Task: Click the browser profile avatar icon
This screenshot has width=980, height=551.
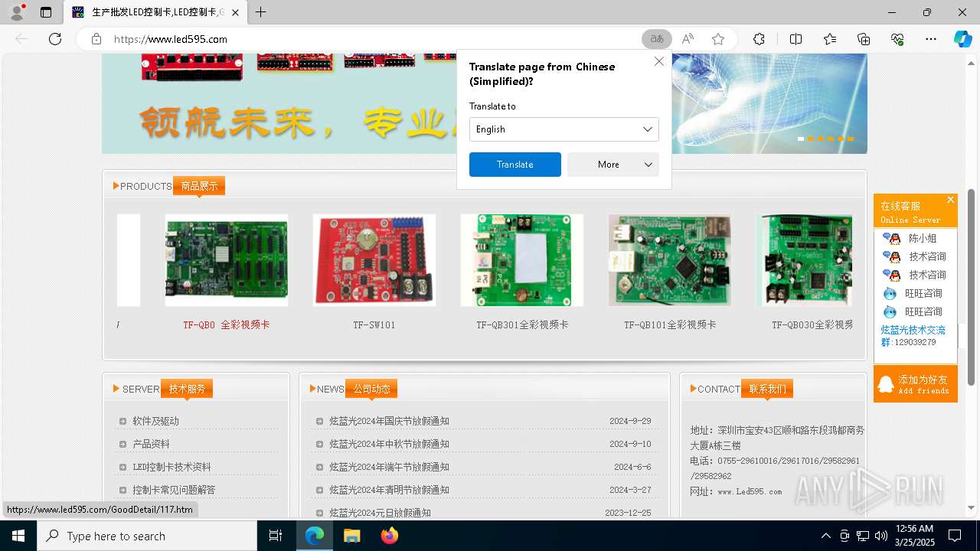Action: pos(16,12)
